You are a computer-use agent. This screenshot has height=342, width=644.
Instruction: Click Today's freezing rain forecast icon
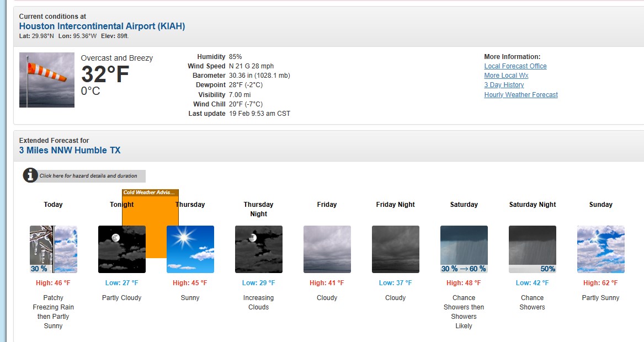click(54, 249)
